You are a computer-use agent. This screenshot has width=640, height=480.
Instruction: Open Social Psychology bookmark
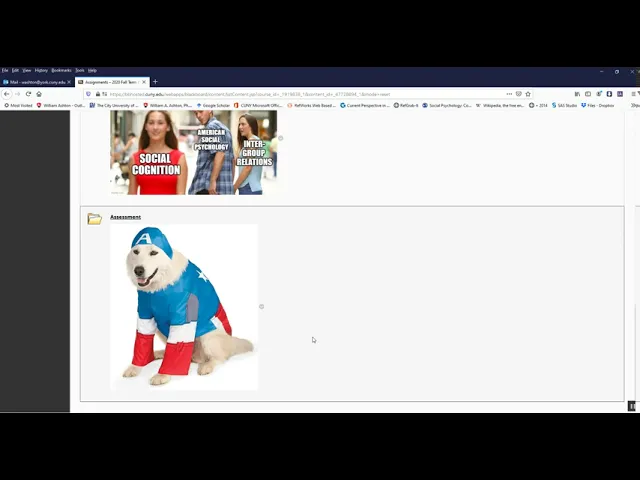coord(447,105)
